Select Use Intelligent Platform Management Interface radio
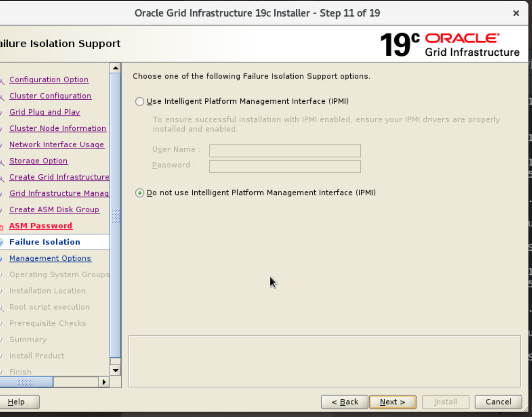 point(139,102)
